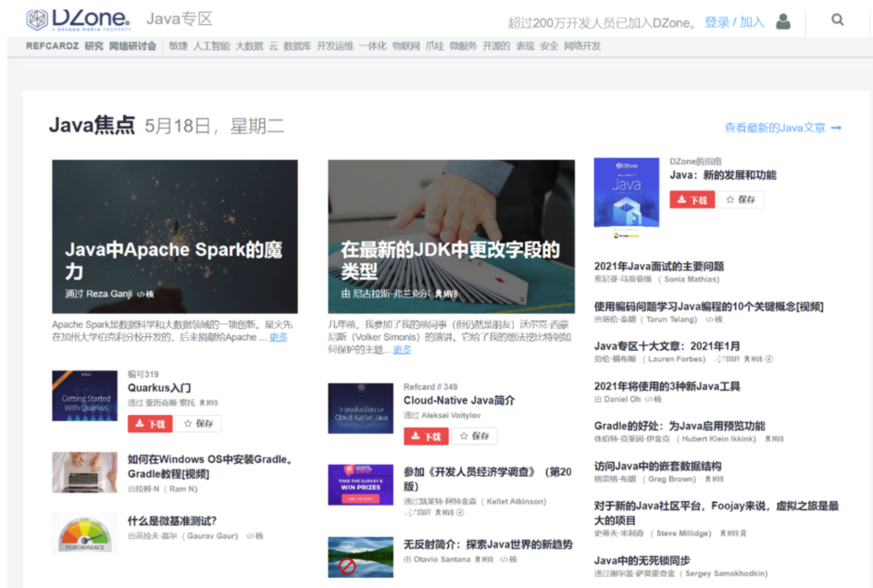Save the Java：新的发展和功能 guide

click(x=741, y=199)
